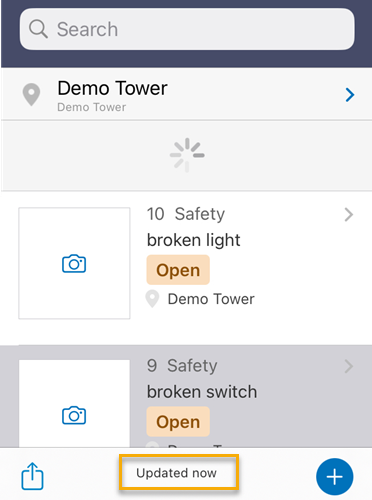
Task: Tap camera icon for broken light issue
Action: (x=74, y=264)
